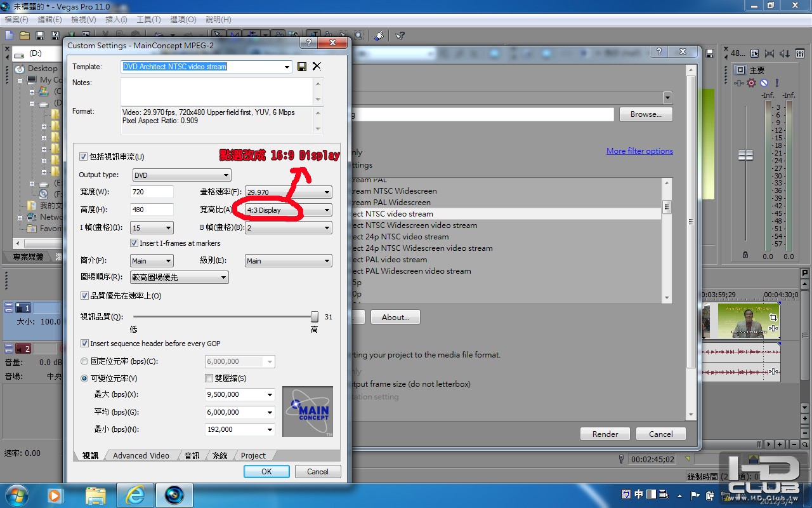Click into the Notes text box
Viewport: 812px width, 508px height.
[x=217, y=91]
